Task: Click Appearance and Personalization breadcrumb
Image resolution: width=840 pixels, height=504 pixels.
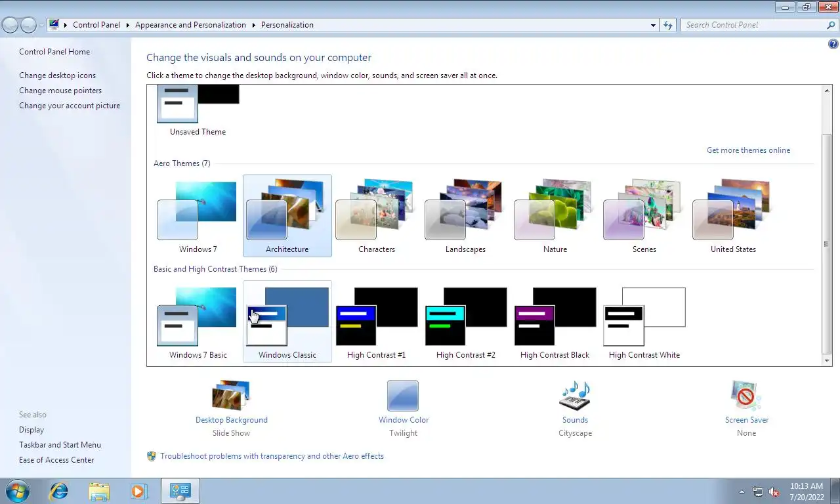Action: [x=190, y=25]
